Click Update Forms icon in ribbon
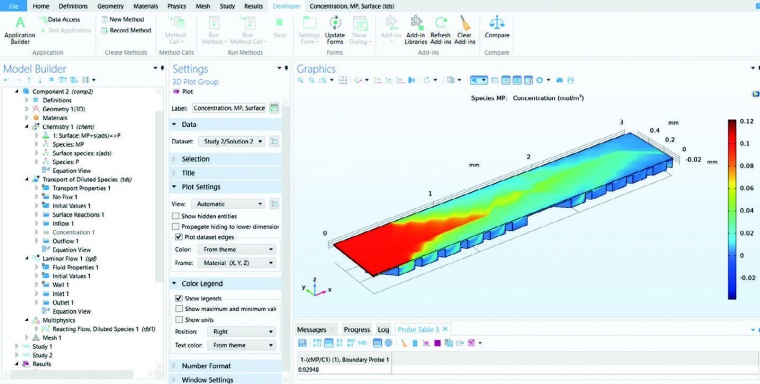 tap(335, 22)
